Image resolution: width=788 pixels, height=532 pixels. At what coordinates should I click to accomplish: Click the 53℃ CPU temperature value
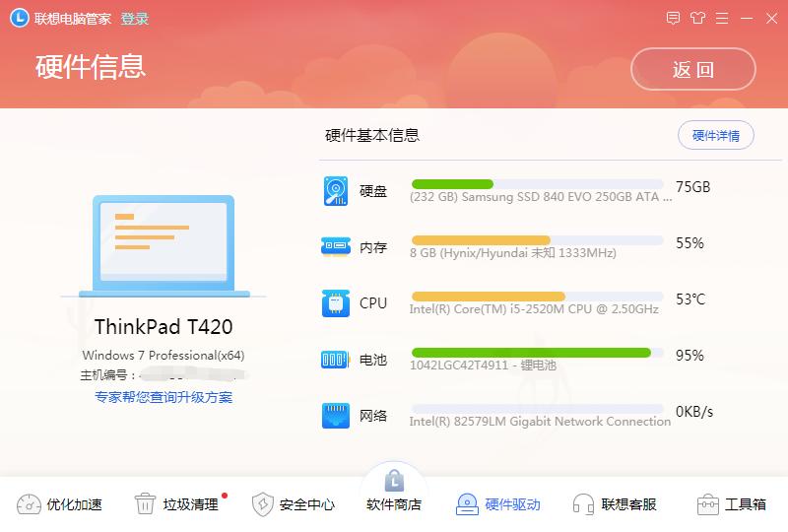(690, 299)
